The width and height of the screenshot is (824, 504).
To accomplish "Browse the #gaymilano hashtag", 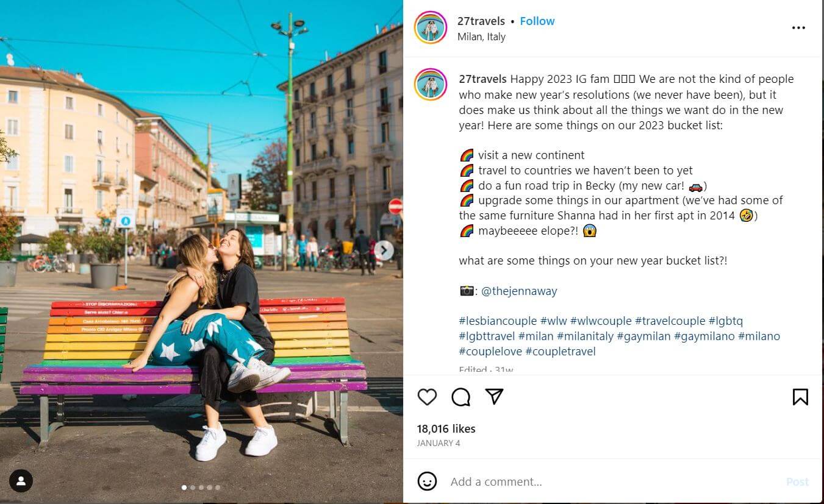I will pyautogui.click(x=704, y=336).
